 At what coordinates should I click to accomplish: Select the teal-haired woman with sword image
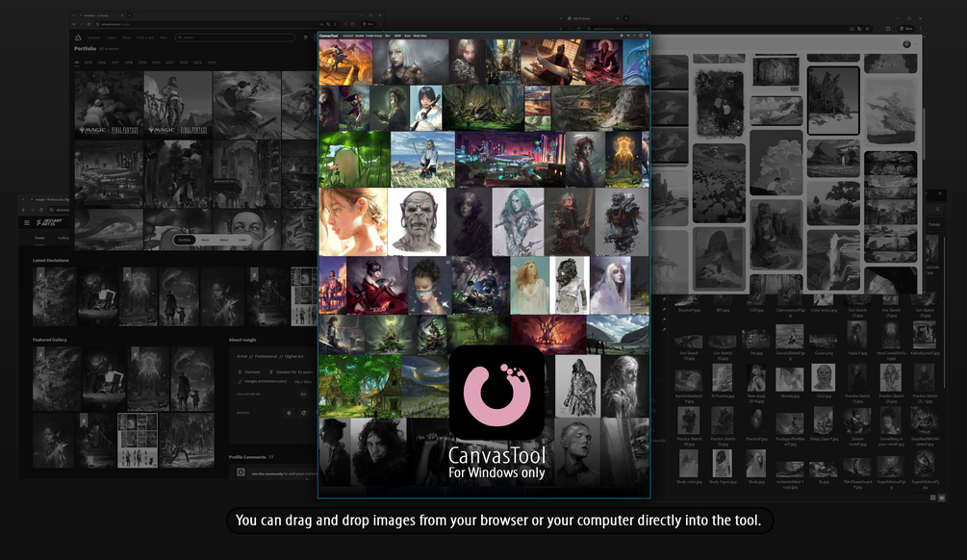coord(518,221)
